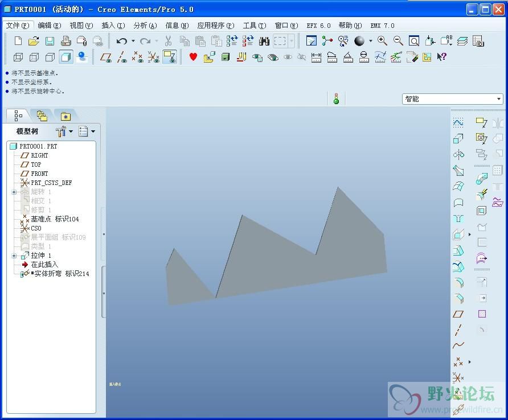Click the datum axis tool in right toolbar
Image resolution: width=508 pixels, height=420 pixels.
458,330
